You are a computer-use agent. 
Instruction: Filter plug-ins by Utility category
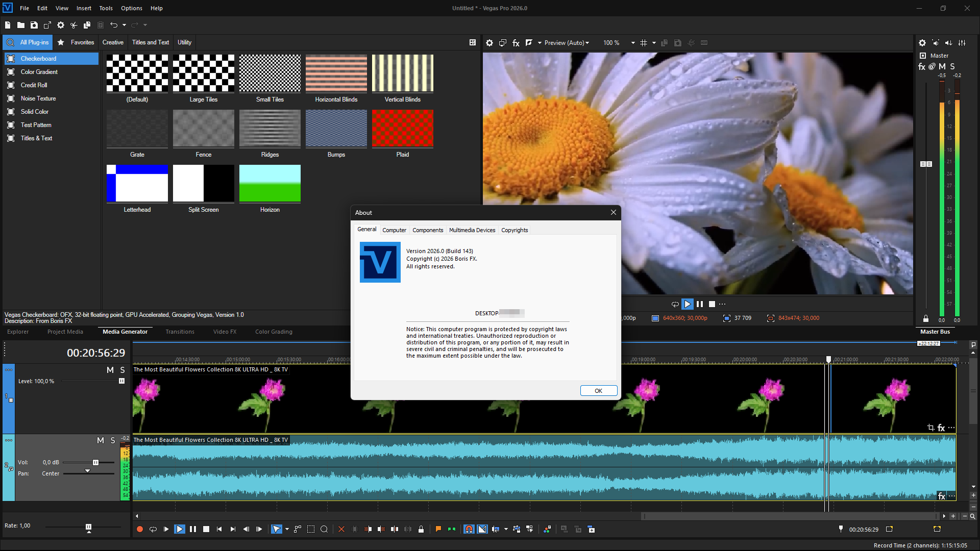point(184,42)
